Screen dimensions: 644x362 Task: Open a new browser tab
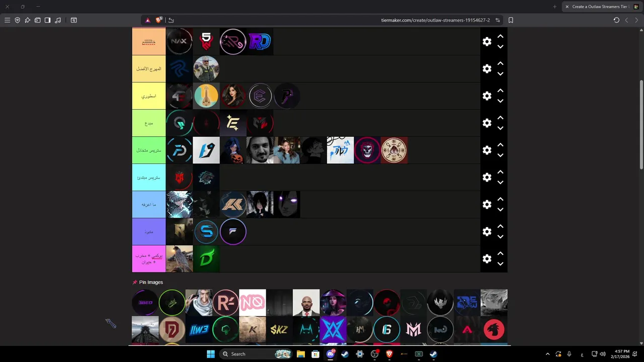point(554,7)
